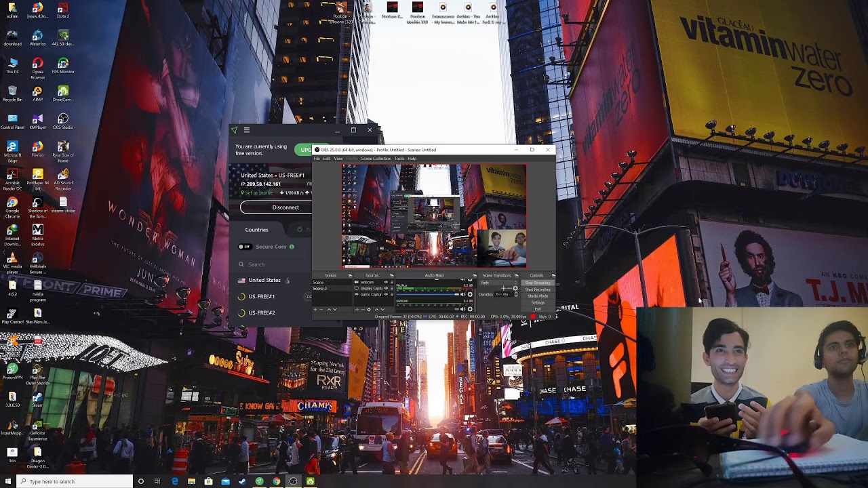
Task: Click the ProtonVPN country Search field
Action: [273, 264]
